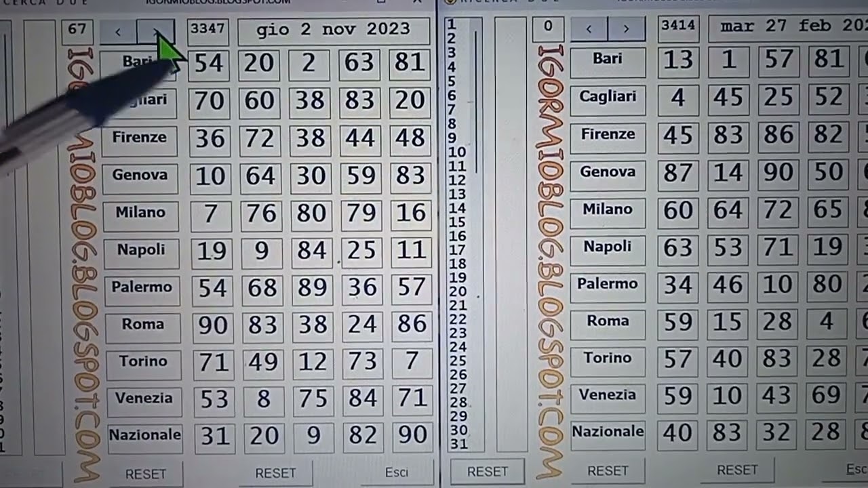Click Napoli number 53 in right window
This screenshot has height=488, width=868.
[x=728, y=248]
